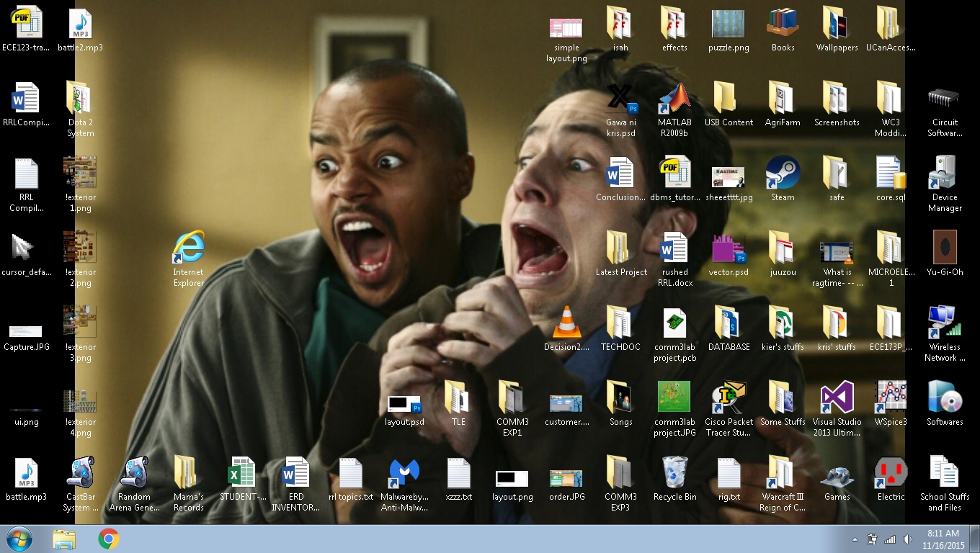Open the core.sql file
980x553 pixels.
point(891,174)
